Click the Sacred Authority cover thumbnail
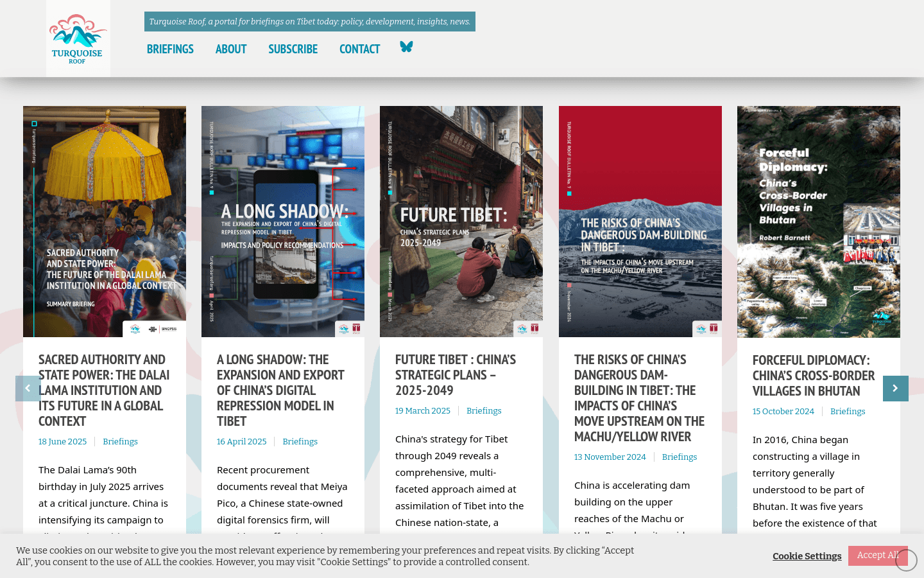924x578 pixels. 104,222
